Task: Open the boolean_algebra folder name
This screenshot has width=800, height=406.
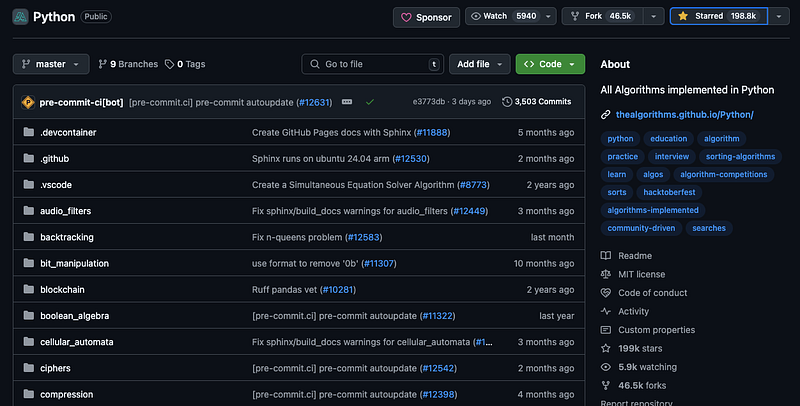Action: point(74,316)
